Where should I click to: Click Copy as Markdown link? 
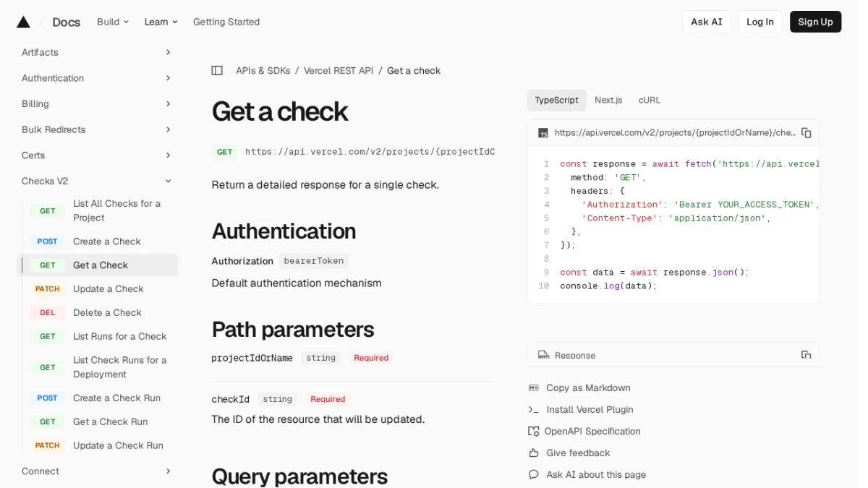588,388
